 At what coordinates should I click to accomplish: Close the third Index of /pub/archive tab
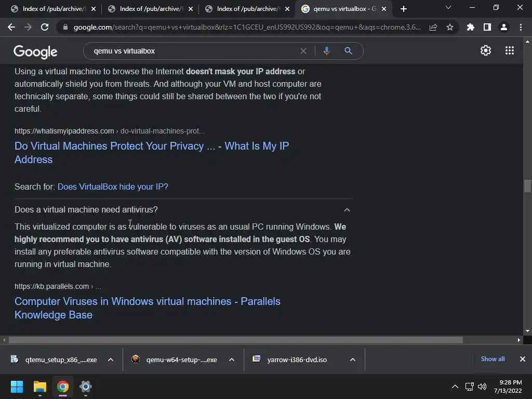287,9
